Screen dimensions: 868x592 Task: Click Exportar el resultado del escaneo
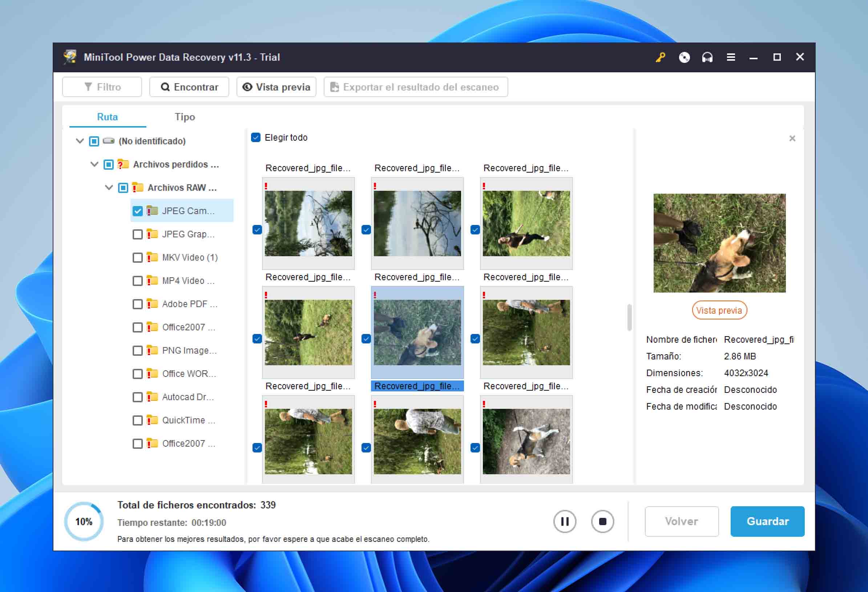point(416,87)
